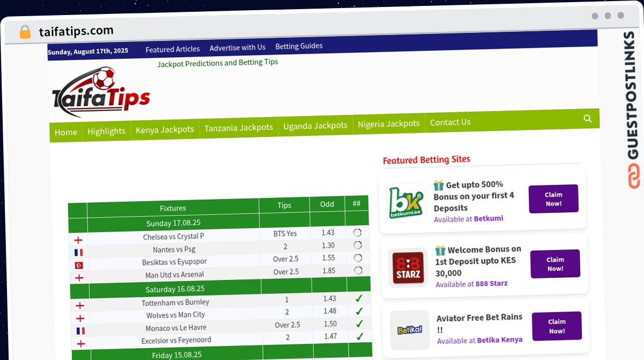The height and width of the screenshot is (360, 644).
Task: Click Jackpot Predictions and Betting Tips tagline
Action: (217, 63)
